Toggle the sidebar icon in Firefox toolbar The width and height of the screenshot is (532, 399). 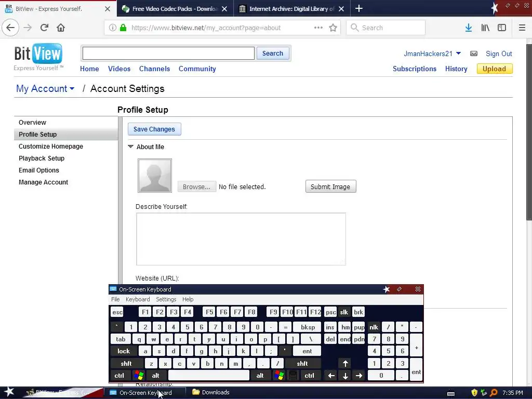tap(502, 28)
